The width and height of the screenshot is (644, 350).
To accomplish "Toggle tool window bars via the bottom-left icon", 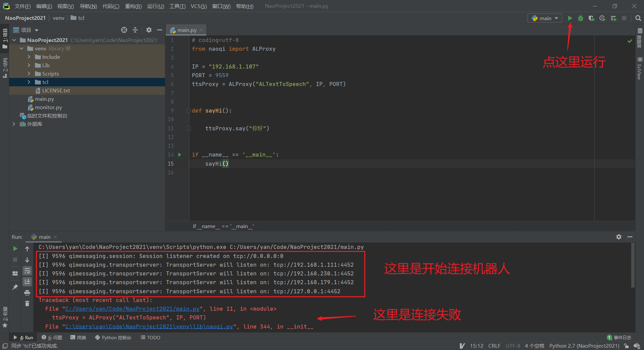I will point(5,346).
